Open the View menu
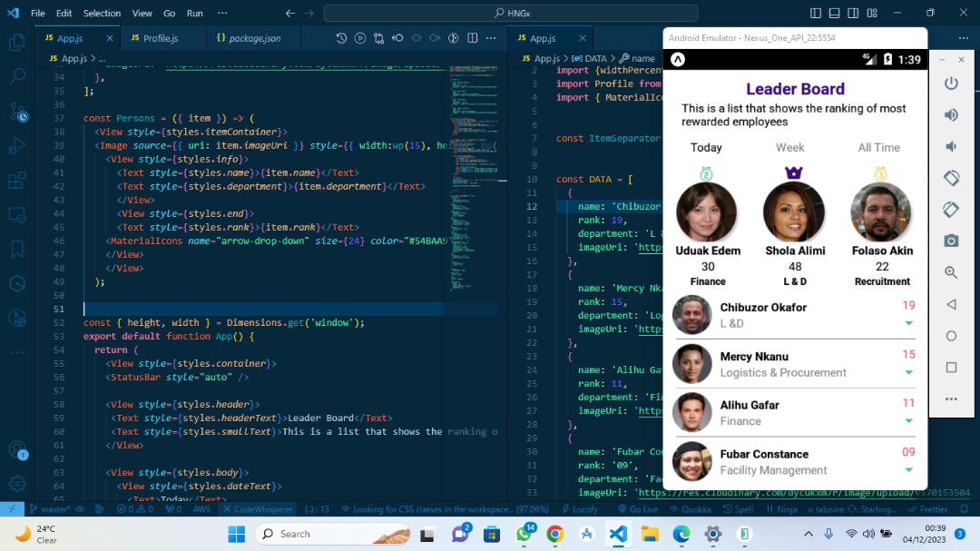Screen dimensions: 980x551 pyautogui.click(x=142, y=13)
